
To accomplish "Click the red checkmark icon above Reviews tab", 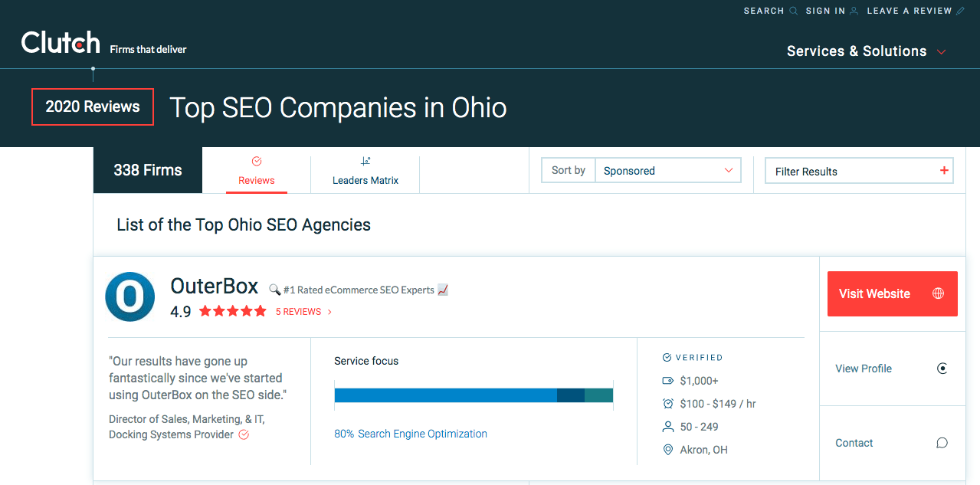I will pos(256,161).
